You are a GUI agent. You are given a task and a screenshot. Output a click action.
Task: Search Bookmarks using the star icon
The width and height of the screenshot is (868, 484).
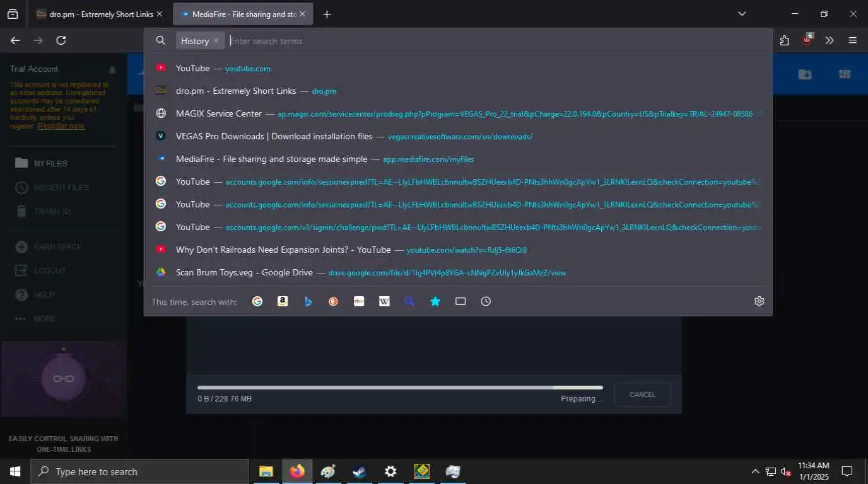435,301
